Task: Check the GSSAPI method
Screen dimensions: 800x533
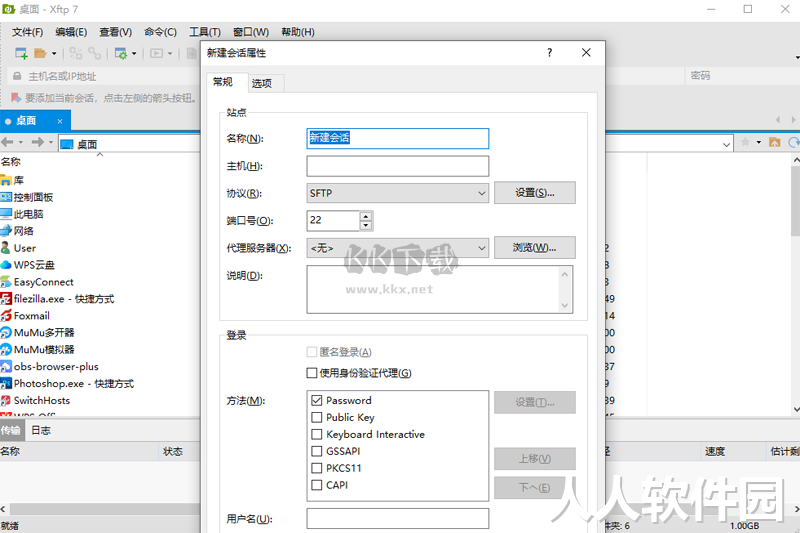Action: [x=317, y=451]
